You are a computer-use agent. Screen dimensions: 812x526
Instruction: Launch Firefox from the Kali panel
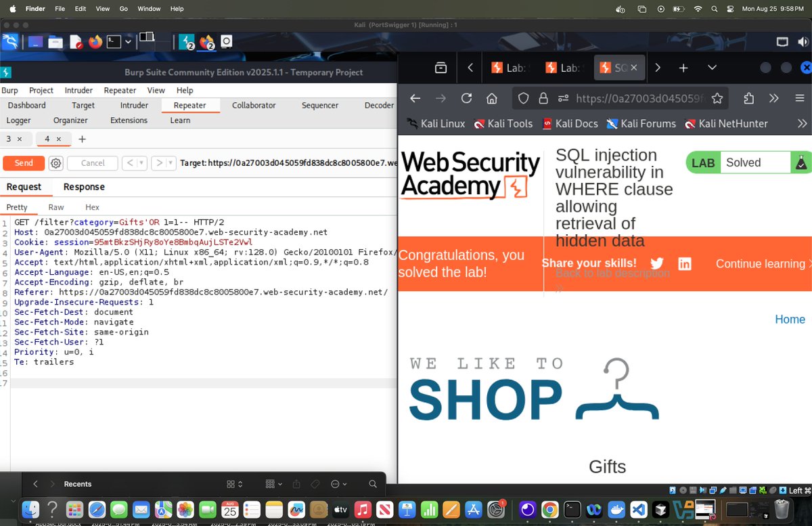pos(95,42)
